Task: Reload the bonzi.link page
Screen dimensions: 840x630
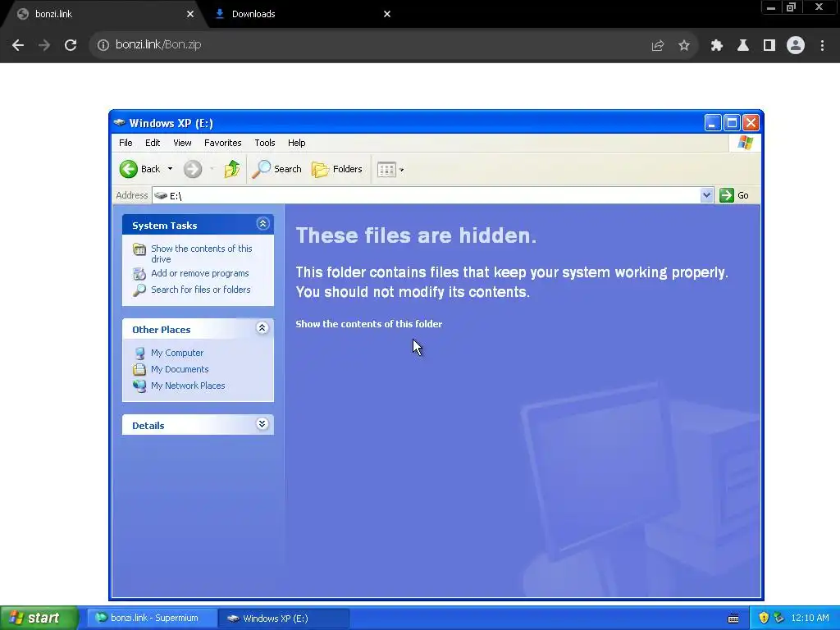Action: coord(71,45)
